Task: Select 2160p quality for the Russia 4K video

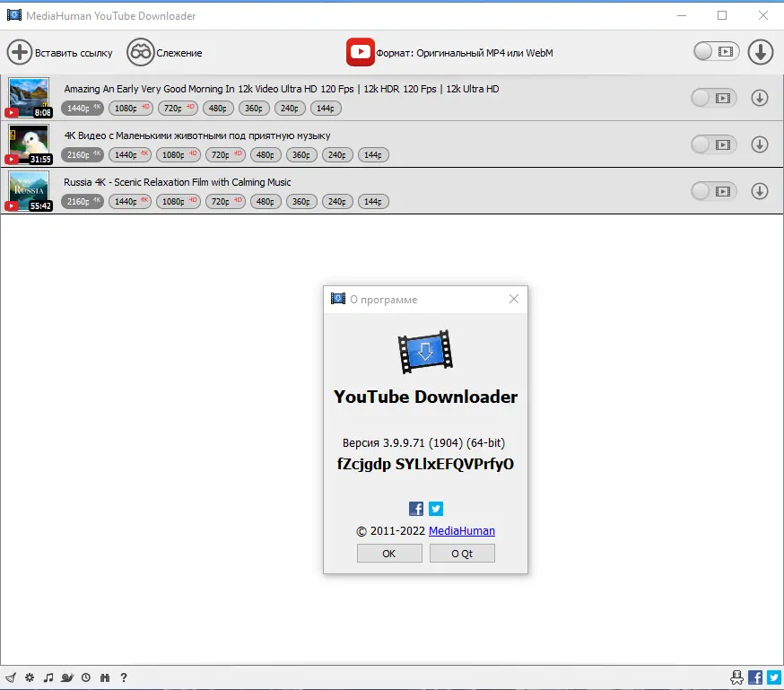Action: click(82, 201)
